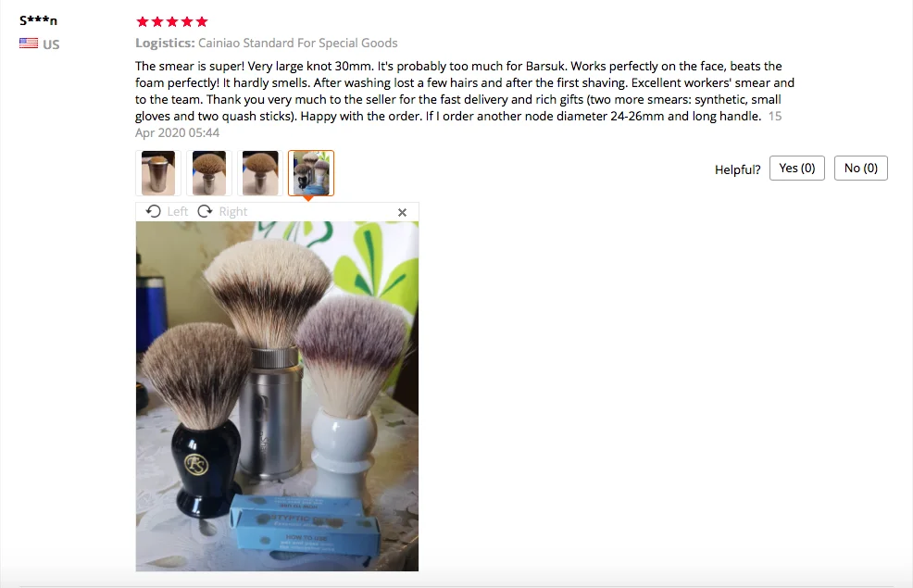This screenshot has height=588, width=913.
Task: Click the Right rotate label
Action: pos(233,212)
